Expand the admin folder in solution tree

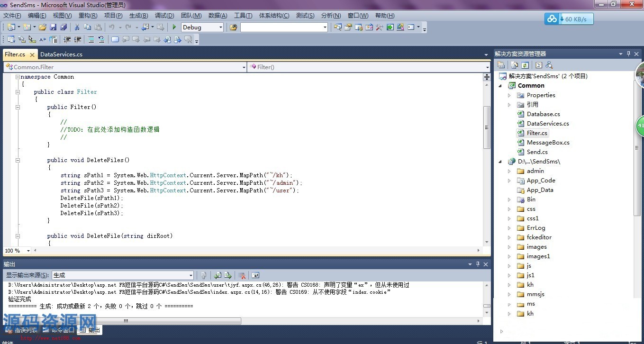[x=509, y=171]
